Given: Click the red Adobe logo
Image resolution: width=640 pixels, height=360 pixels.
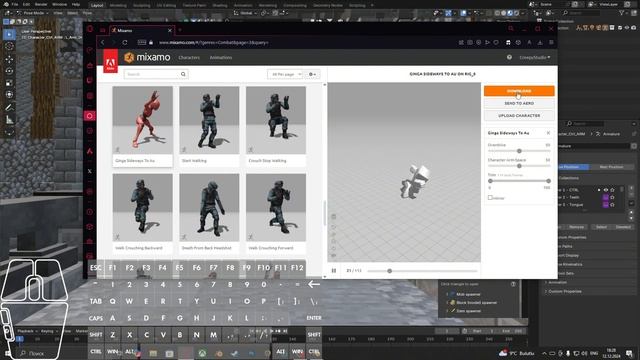Looking at the screenshot, I should (110, 61).
